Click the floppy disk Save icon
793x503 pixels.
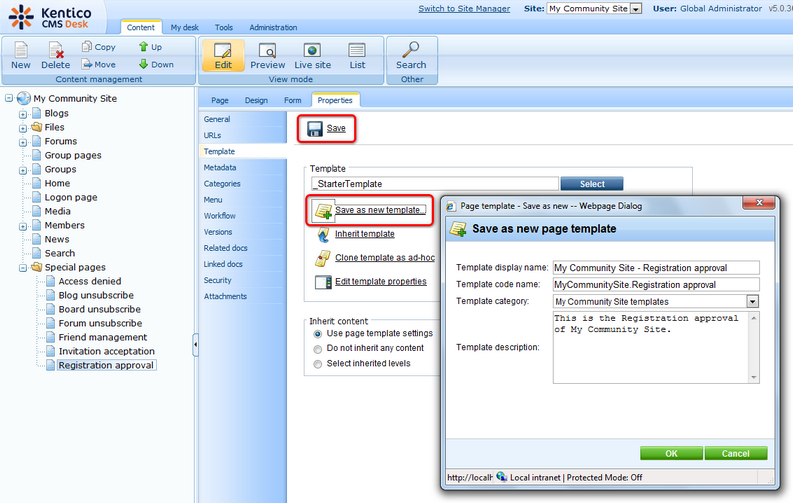click(x=315, y=128)
